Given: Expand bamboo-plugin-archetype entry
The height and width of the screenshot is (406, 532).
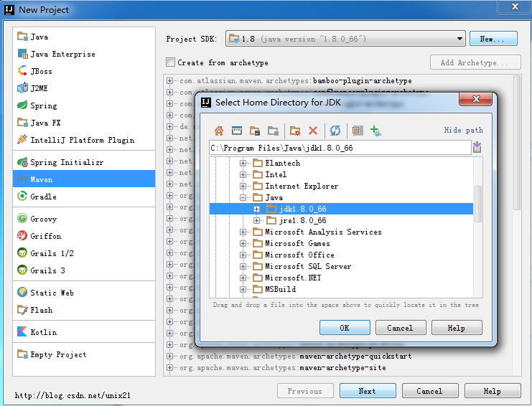Looking at the screenshot, I should (x=169, y=80).
